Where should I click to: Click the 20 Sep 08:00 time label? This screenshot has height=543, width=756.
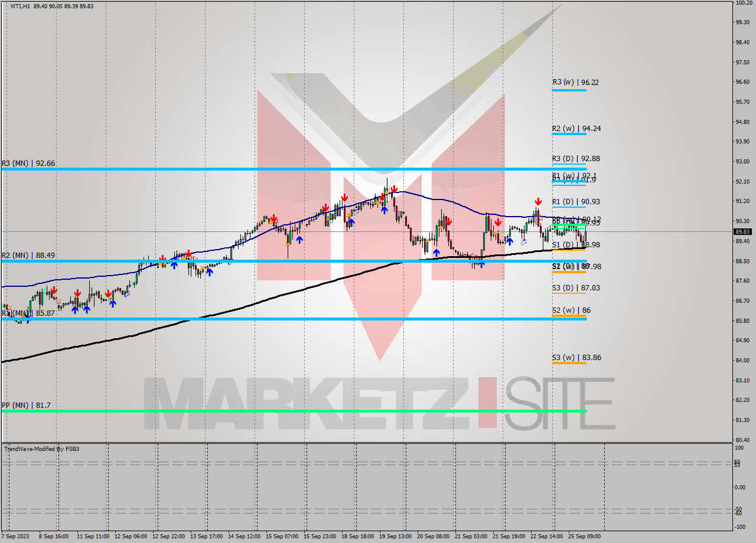[x=433, y=537]
